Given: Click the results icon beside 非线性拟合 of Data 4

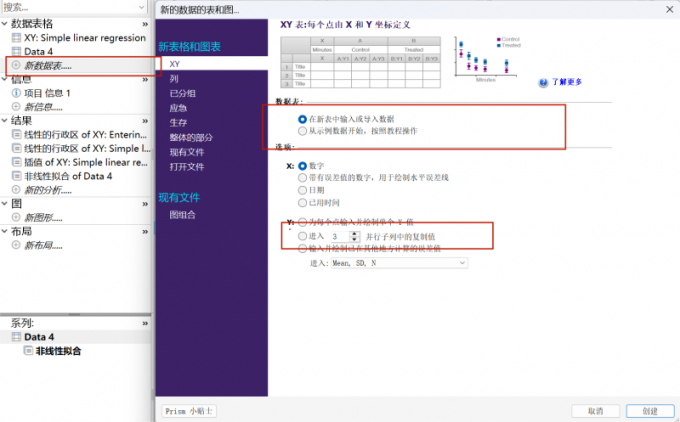Looking at the screenshot, I should [16, 176].
